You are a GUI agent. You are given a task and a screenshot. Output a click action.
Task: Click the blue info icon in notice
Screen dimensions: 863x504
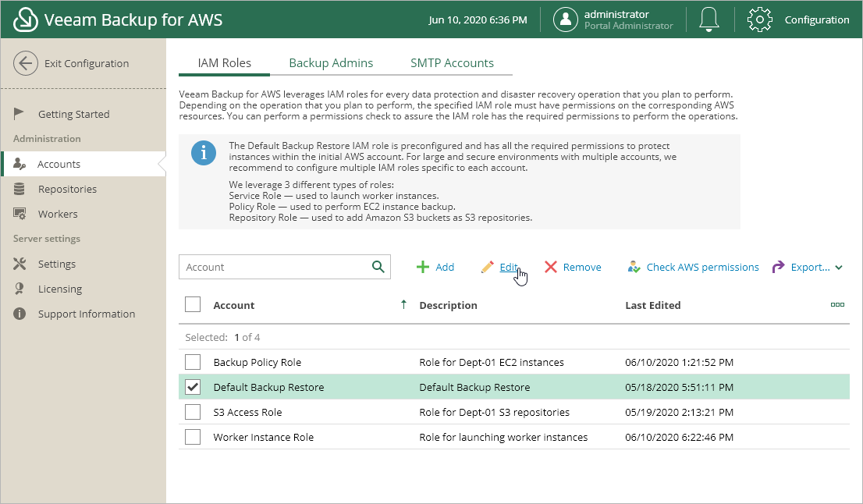pyautogui.click(x=204, y=152)
